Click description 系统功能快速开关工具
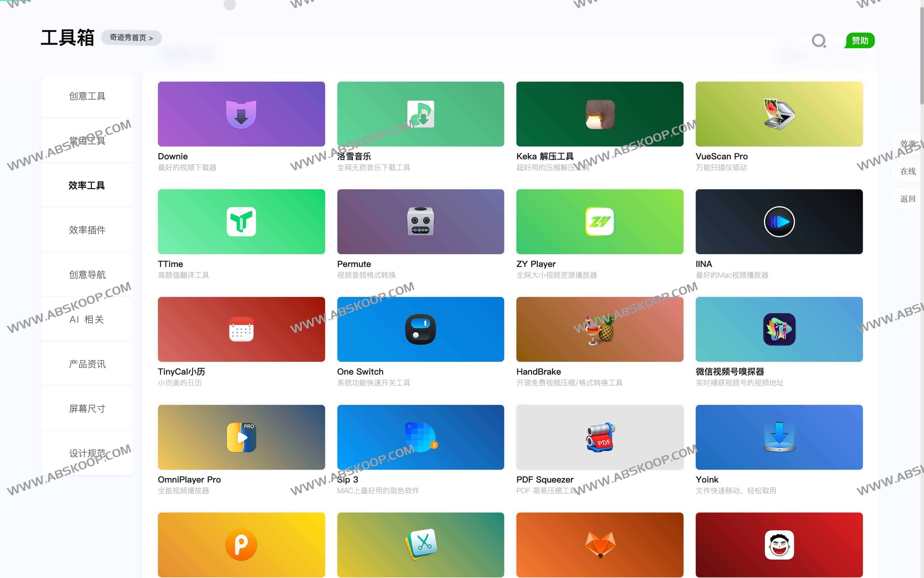This screenshot has height=578, width=924. (374, 383)
